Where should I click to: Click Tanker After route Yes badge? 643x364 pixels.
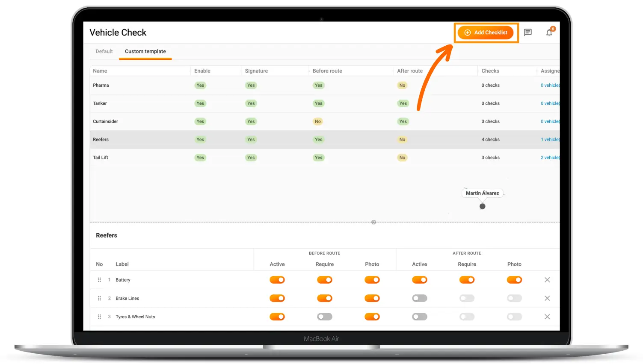click(403, 103)
